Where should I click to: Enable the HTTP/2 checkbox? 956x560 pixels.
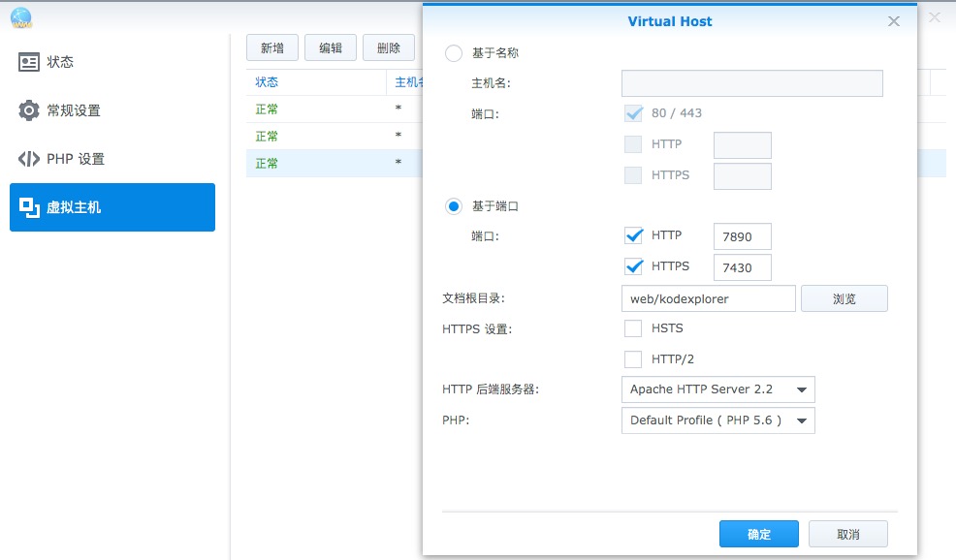coord(633,359)
